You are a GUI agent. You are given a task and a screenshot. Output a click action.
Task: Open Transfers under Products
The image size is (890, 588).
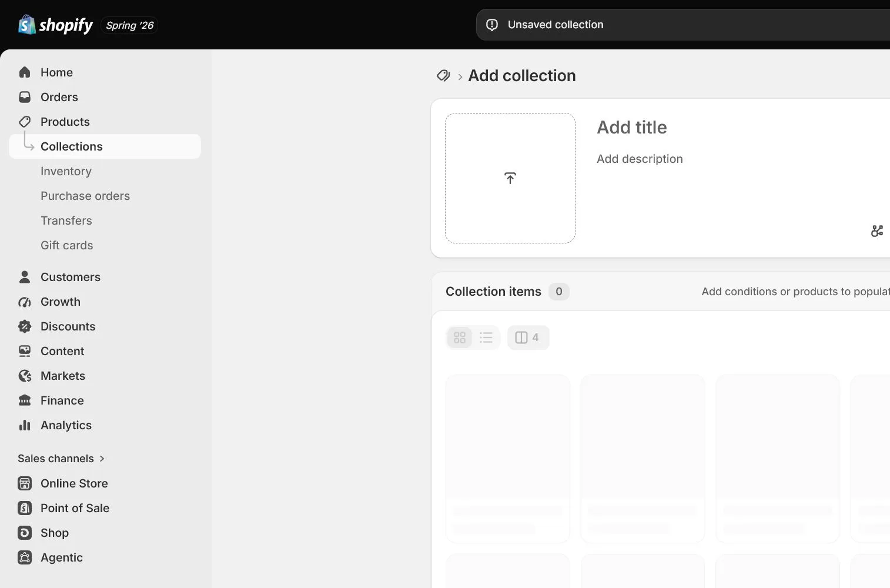pyautogui.click(x=66, y=220)
